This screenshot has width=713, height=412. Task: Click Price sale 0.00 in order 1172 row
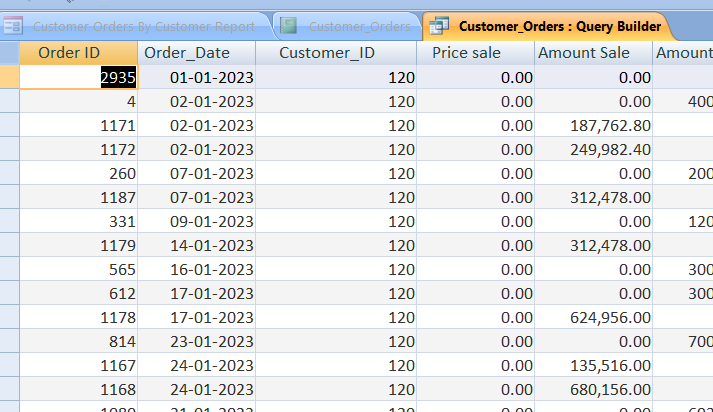(x=475, y=150)
